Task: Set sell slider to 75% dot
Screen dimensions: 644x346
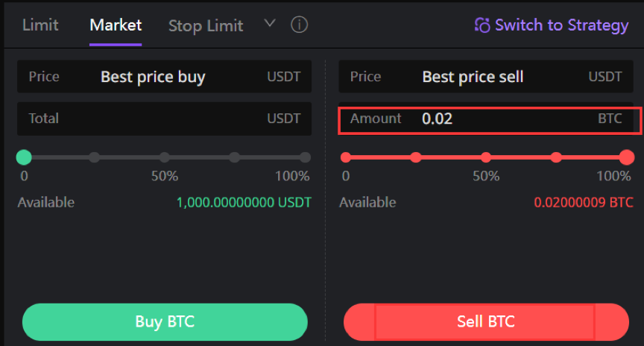Action: pos(556,157)
